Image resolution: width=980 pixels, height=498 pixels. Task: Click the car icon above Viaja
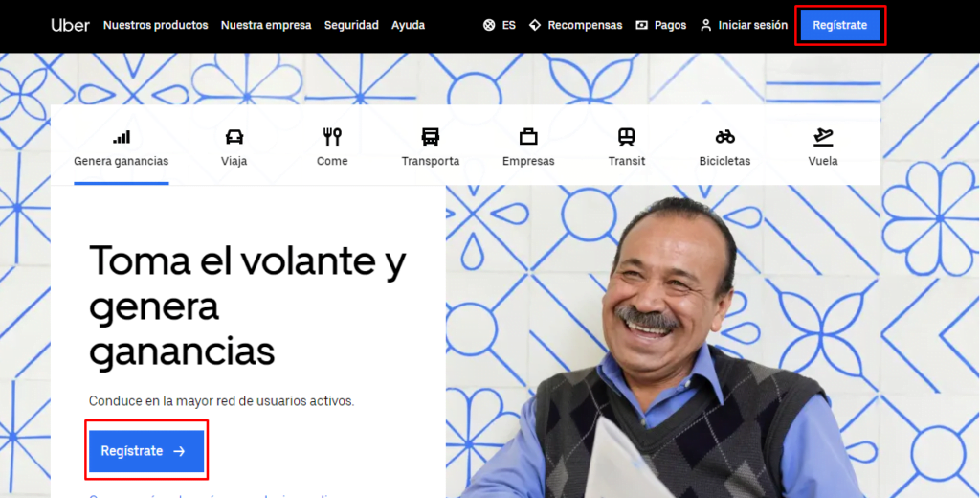coord(234,136)
